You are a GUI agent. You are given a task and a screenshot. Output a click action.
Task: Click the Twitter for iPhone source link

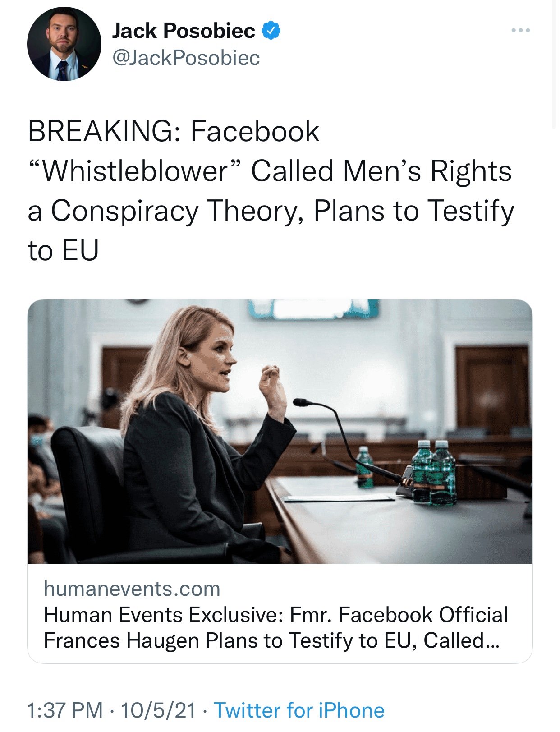click(x=299, y=710)
